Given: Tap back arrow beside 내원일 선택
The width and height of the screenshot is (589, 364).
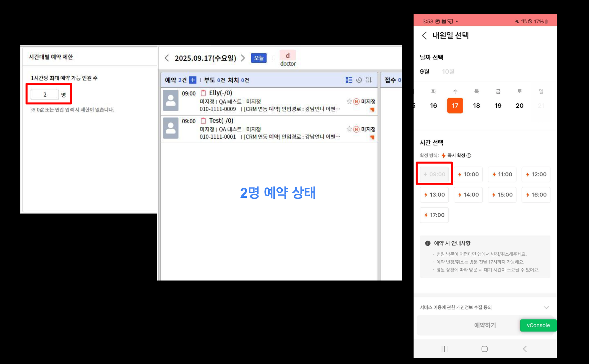Looking at the screenshot, I should pos(424,35).
